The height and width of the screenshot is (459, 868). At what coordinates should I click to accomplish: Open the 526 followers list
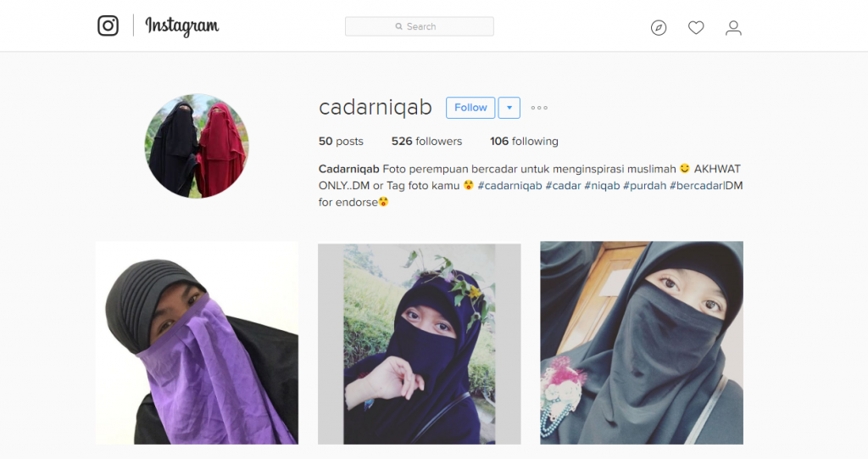click(x=426, y=142)
